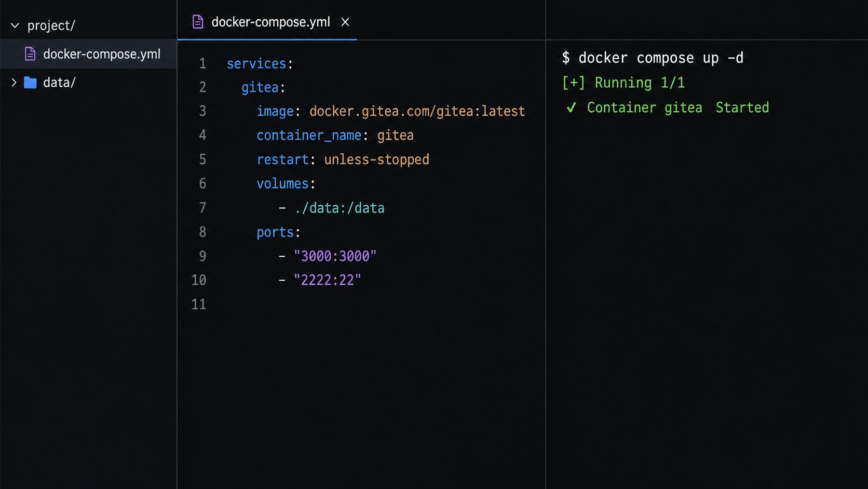This screenshot has height=489, width=868.
Task: Click line number 11 in the gutter
Action: pos(199,304)
